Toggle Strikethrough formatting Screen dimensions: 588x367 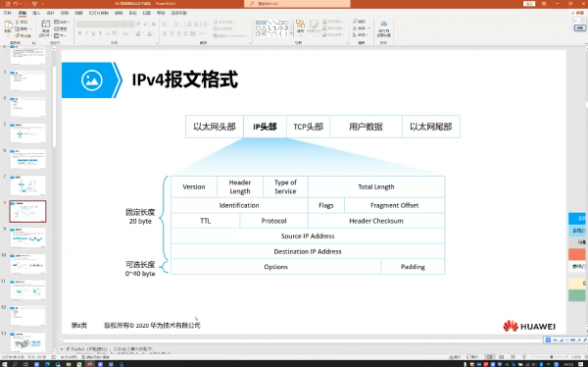pyautogui.click(x=108, y=33)
